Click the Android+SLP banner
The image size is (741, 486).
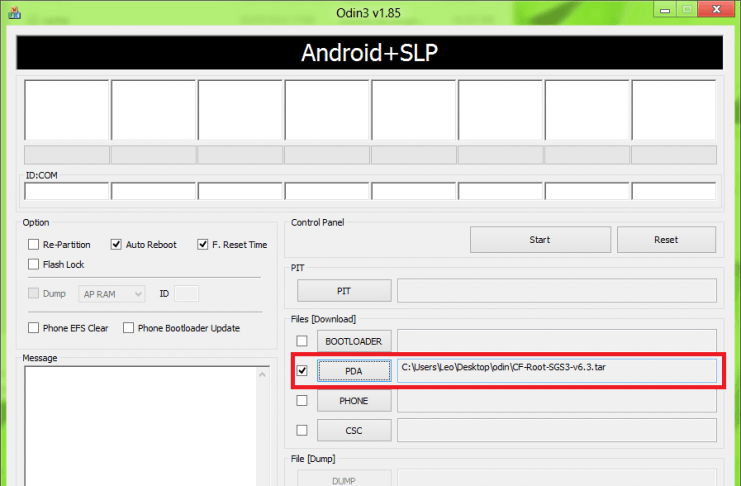pyautogui.click(x=370, y=52)
